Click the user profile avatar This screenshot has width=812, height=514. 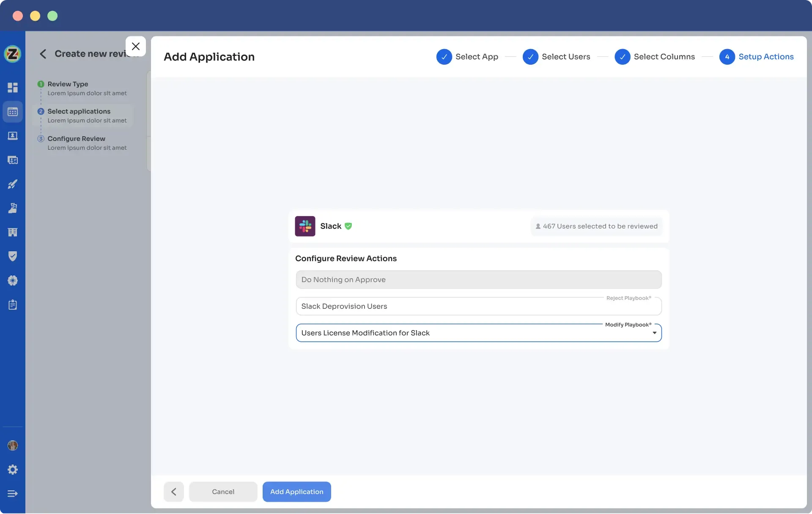click(13, 445)
